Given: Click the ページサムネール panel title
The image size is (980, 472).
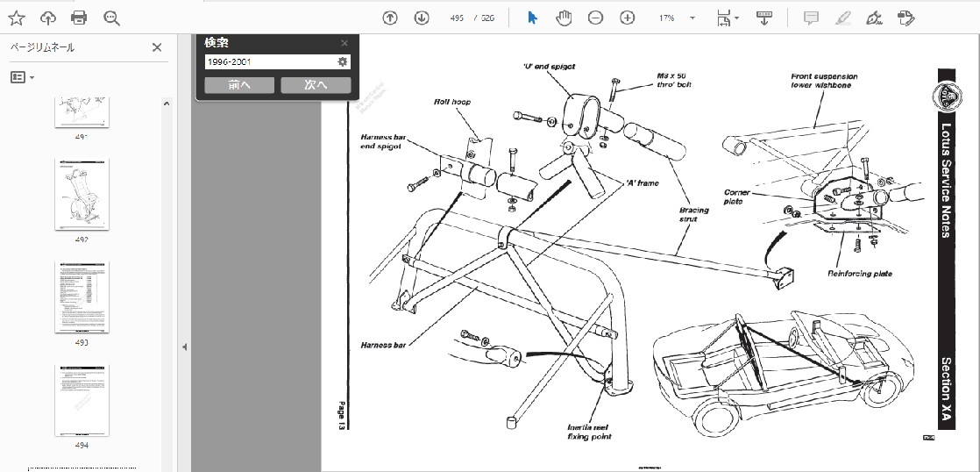Looking at the screenshot, I should (42, 47).
